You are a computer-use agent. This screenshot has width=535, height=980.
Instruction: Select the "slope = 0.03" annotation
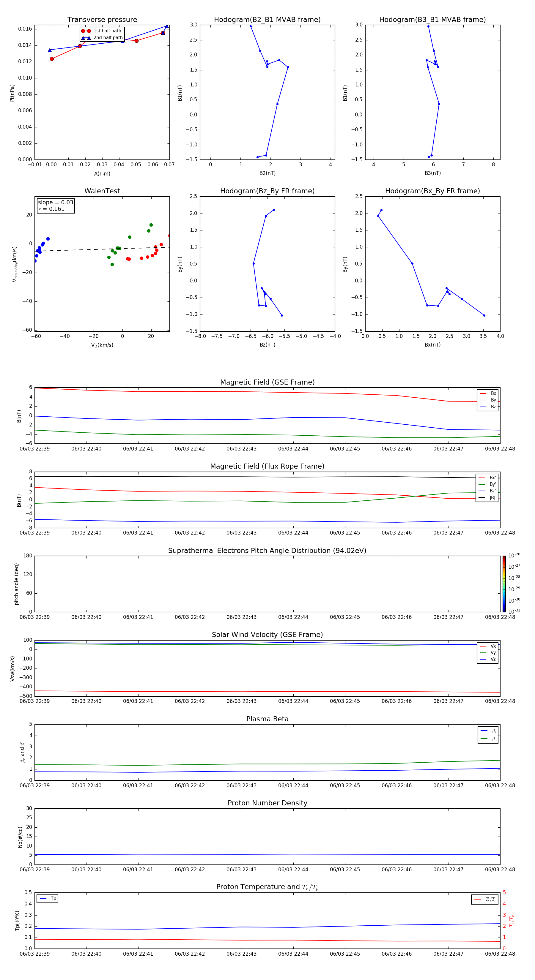tap(56, 203)
